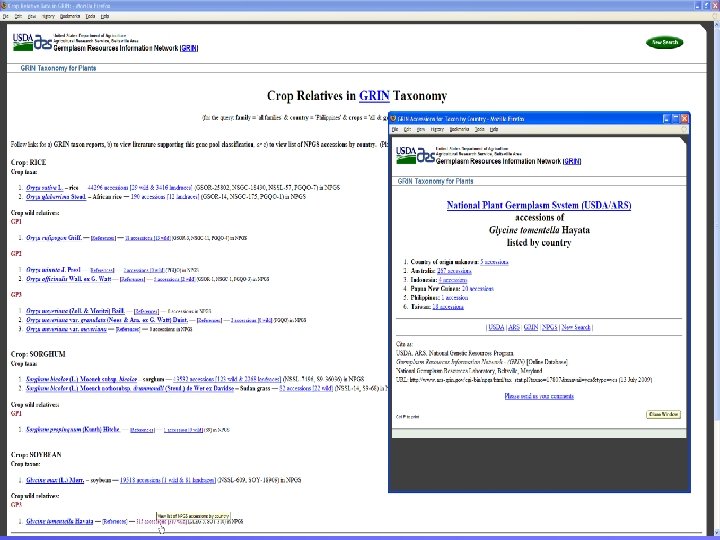This screenshot has width=720, height=540.
Task: Maximize the GRIN Accessions popup window
Action: [675, 118]
